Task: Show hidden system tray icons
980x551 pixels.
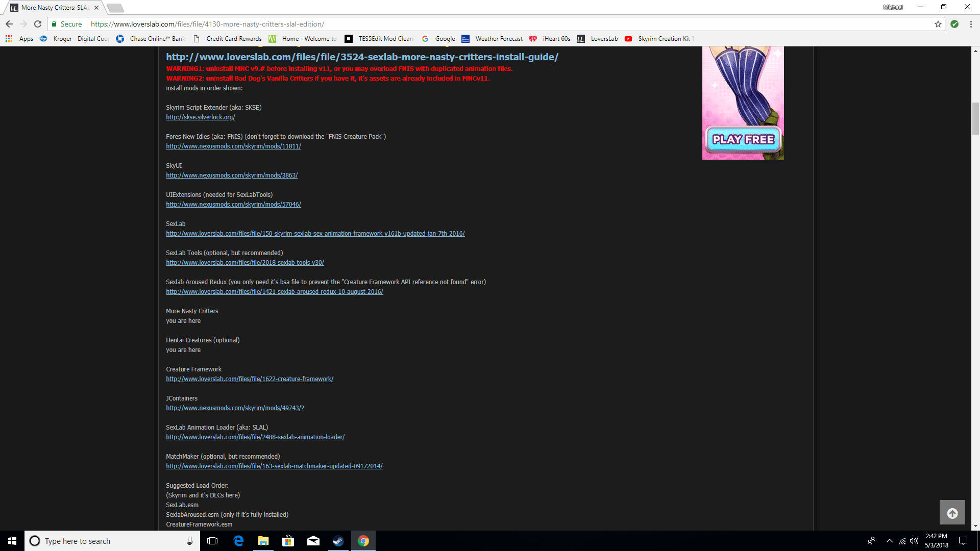Action: 889,541
